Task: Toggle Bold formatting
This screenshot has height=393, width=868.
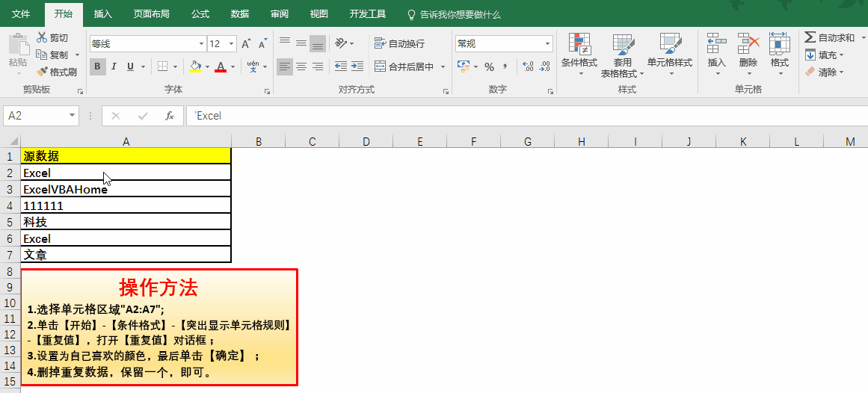Action: [x=97, y=67]
